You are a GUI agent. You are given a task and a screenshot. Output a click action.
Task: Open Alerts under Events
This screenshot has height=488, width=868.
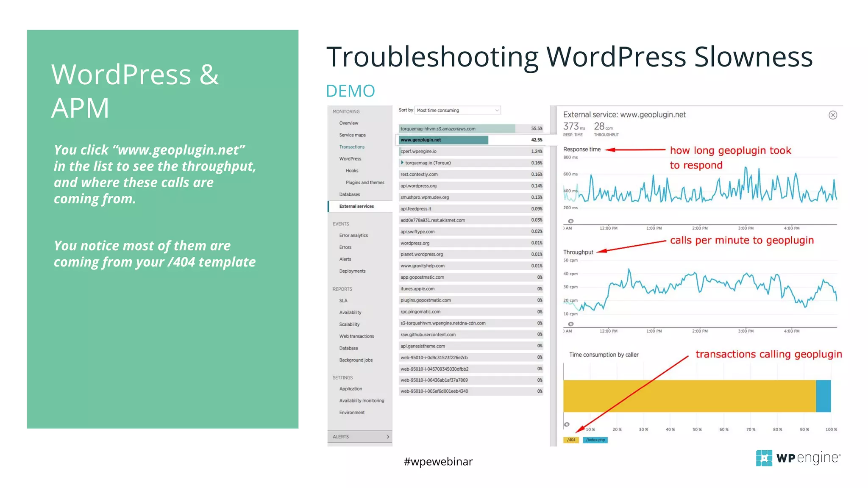[345, 259]
